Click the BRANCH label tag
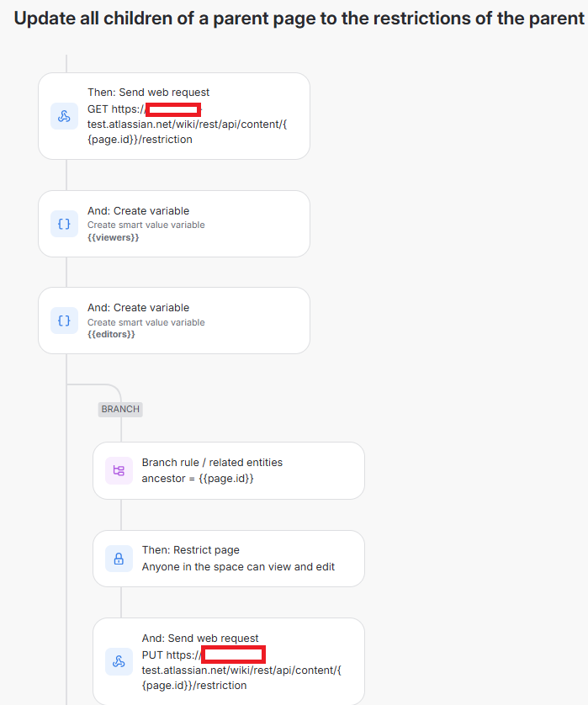Viewport: 588px width, 705px height. pos(120,409)
